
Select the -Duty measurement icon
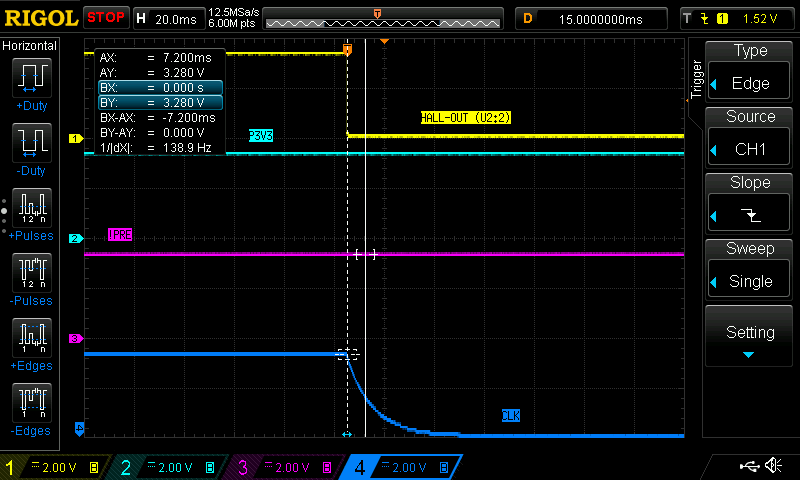[32, 143]
